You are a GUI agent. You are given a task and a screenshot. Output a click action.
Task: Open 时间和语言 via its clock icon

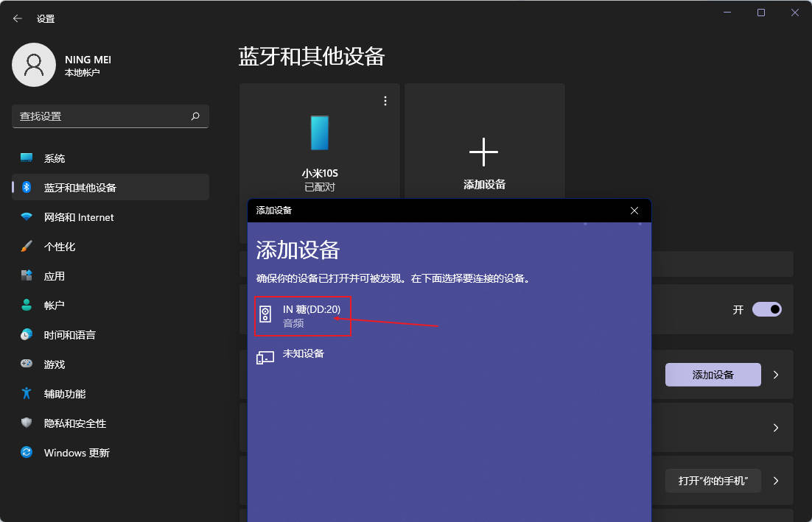pos(25,334)
